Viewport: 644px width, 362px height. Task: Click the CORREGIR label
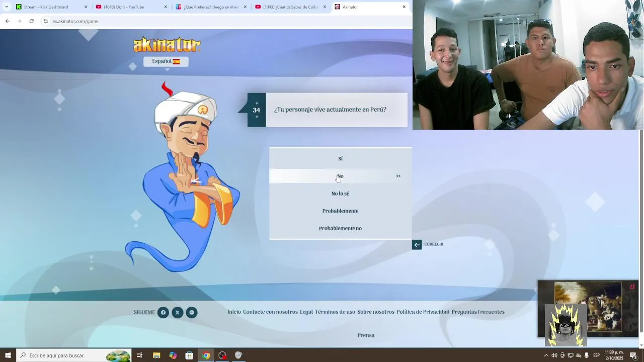434,244
